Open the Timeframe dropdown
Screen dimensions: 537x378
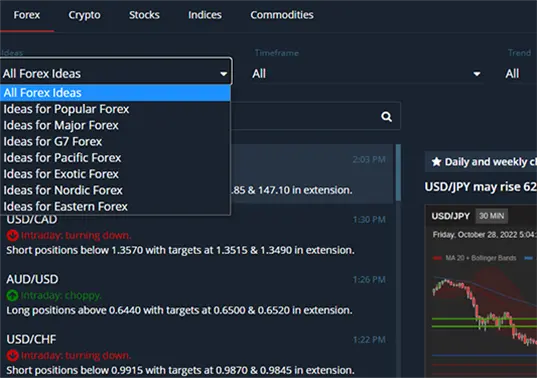pos(366,74)
